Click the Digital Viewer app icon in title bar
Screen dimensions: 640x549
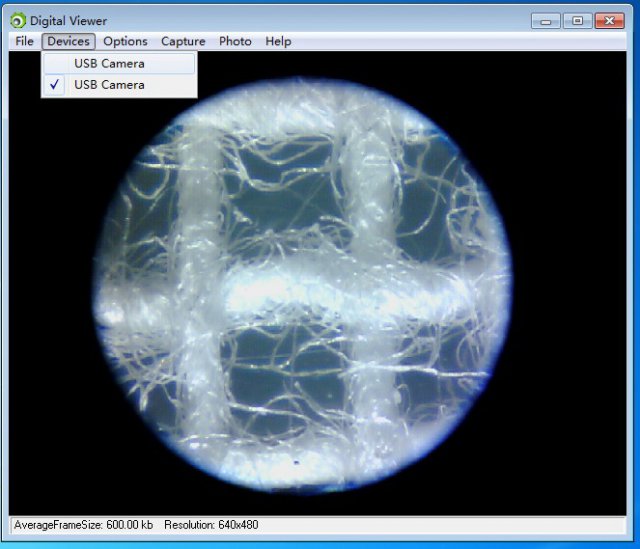pyautogui.click(x=18, y=21)
